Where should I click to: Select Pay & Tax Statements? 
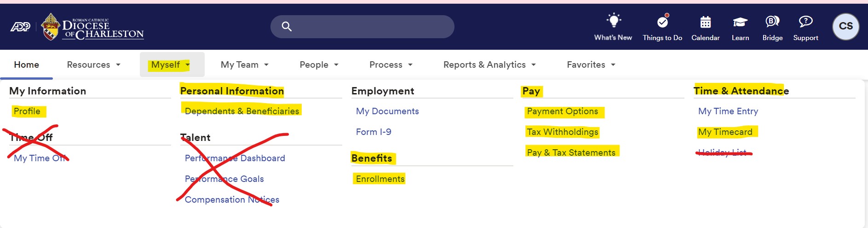pos(571,152)
